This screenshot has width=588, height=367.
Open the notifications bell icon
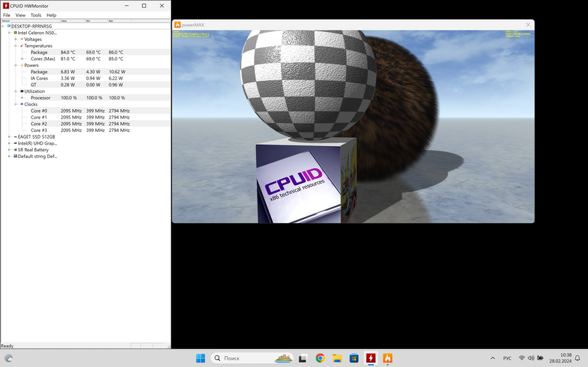[x=578, y=358]
